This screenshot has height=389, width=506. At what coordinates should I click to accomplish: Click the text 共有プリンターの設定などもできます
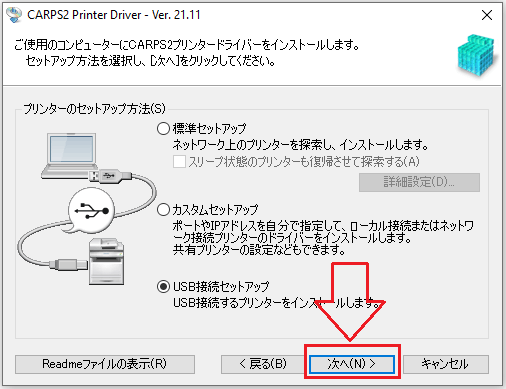[x=259, y=249]
